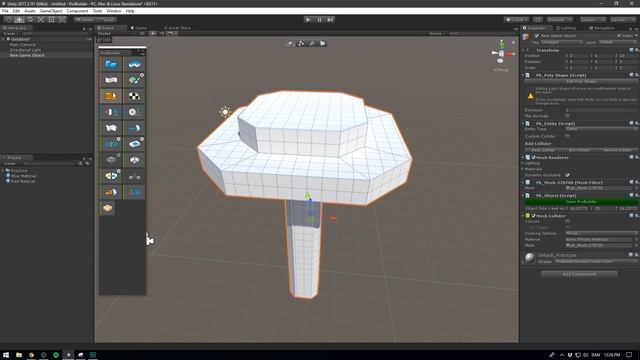The height and width of the screenshot is (360, 640).
Task: Toggle the Mesh Renderer enabled checkbox
Action: coord(533,157)
